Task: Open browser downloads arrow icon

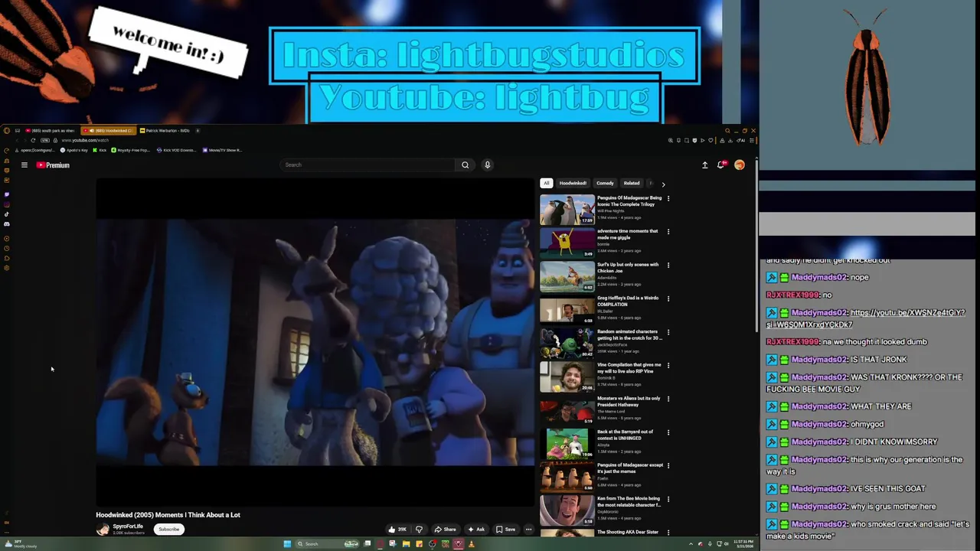Action: point(730,140)
